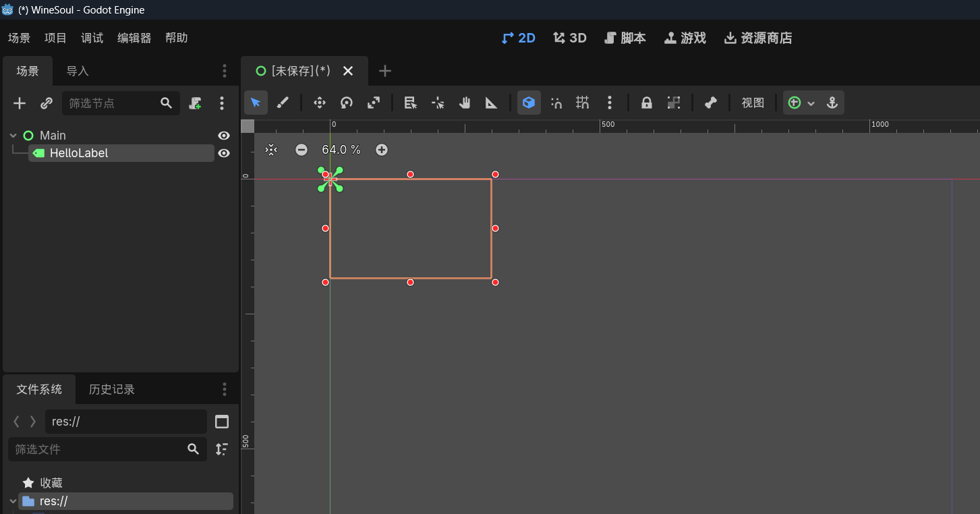980x514 pixels.
Task: Open snapping options three-dot menu
Action: 610,103
